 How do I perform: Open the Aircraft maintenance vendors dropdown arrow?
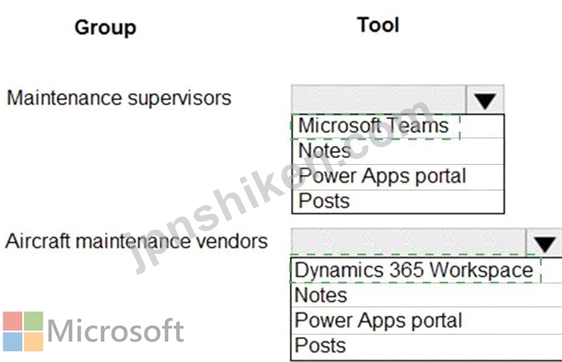(x=544, y=243)
